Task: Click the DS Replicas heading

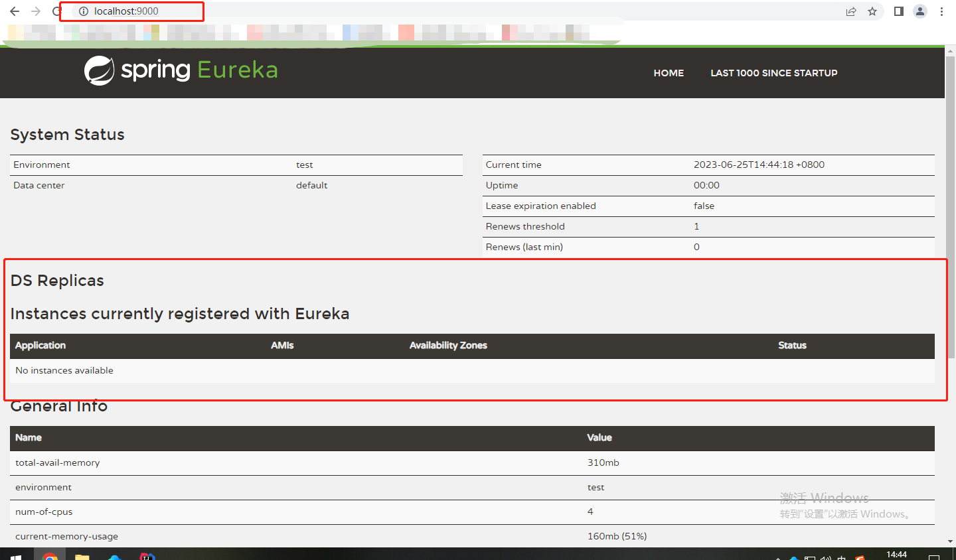Action: click(57, 281)
